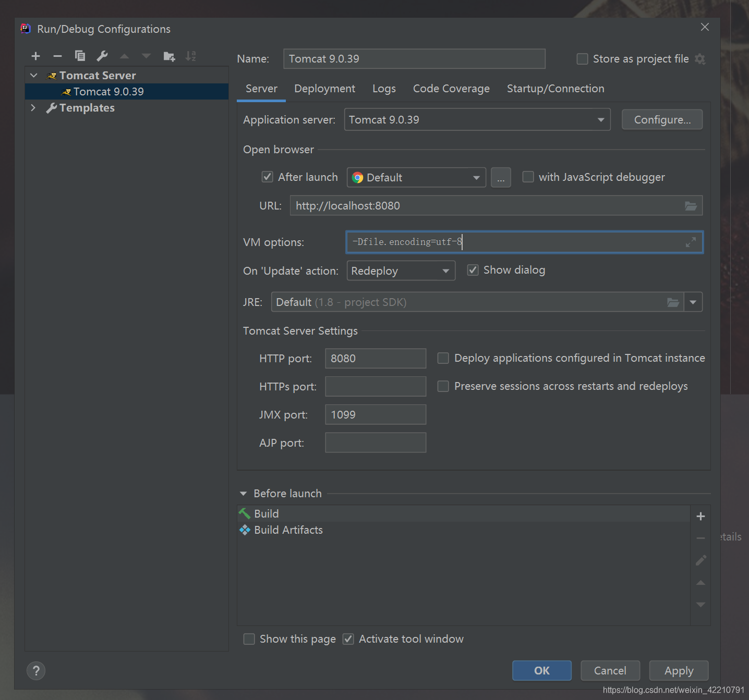The width and height of the screenshot is (749, 700).
Task: Open wrench edit templates icon
Action: 102,56
